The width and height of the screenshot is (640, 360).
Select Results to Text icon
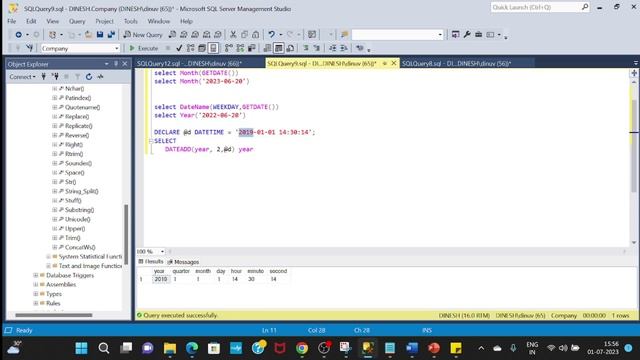[267, 48]
